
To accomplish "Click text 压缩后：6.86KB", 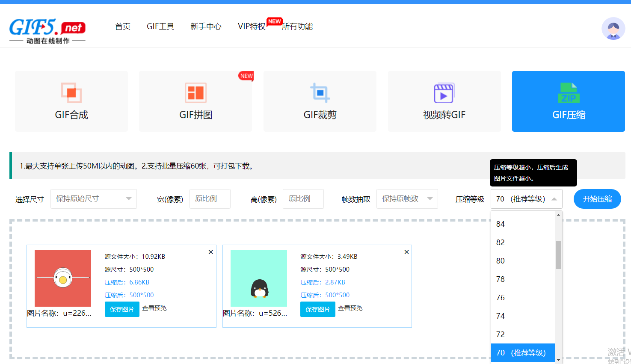I will tap(127, 282).
